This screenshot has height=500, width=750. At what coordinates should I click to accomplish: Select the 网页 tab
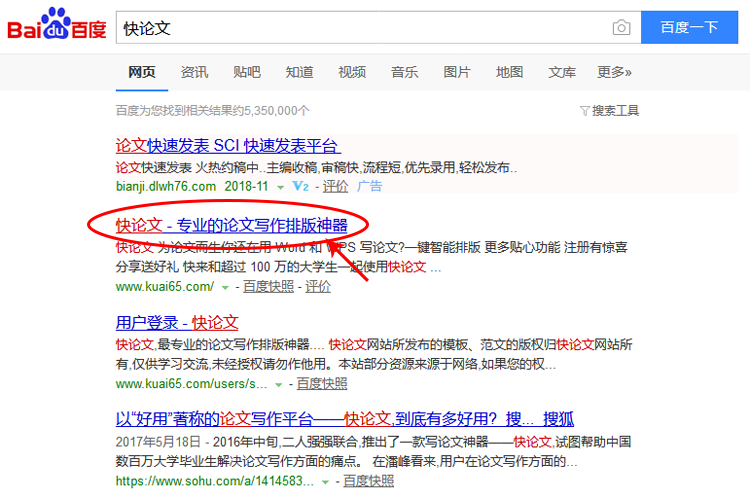tap(142, 72)
